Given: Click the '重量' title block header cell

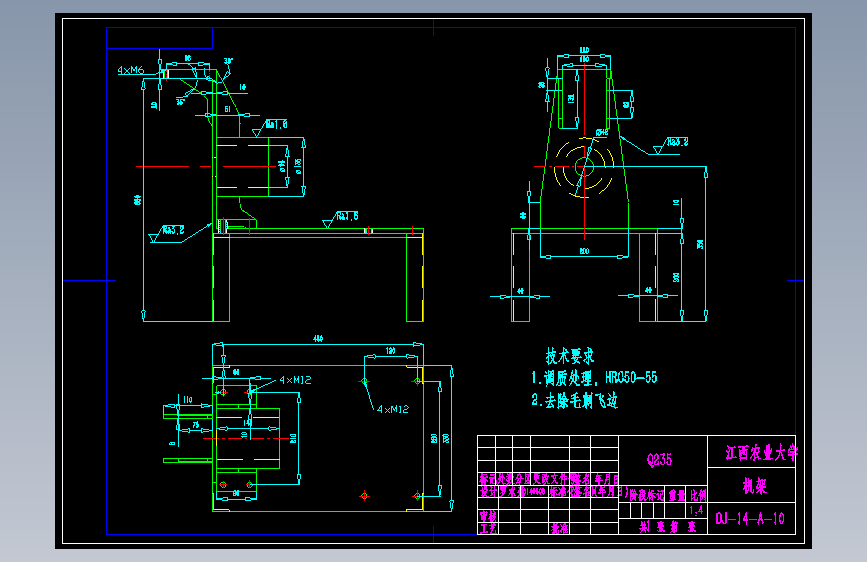Looking at the screenshot, I should click(677, 495).
